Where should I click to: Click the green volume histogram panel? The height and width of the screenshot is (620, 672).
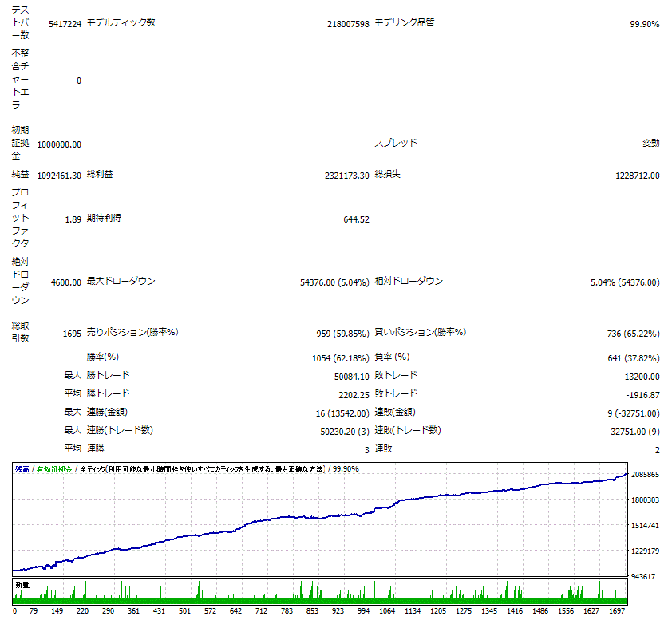320,591
